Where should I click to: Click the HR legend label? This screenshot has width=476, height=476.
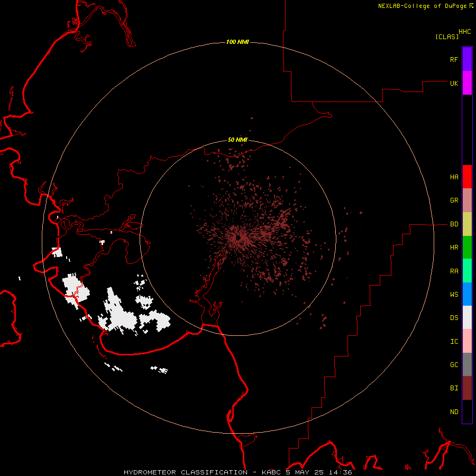pos(454,248)
